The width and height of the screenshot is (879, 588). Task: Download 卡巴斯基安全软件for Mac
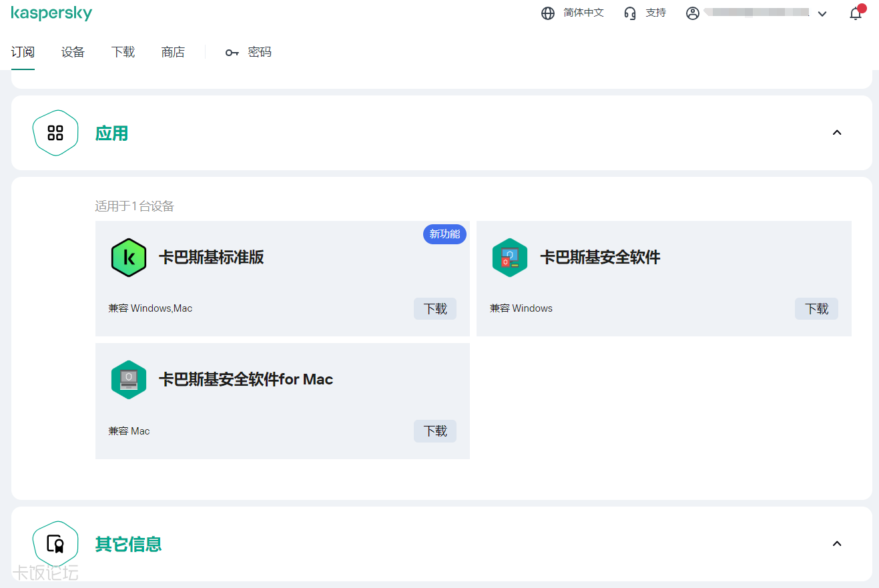pyautogui.click(x=435, y=431)
